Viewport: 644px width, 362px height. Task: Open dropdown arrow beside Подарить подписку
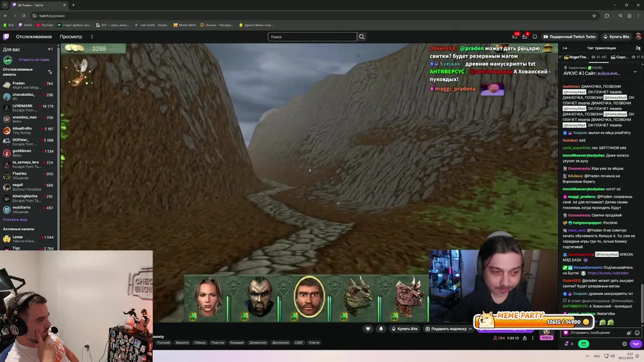coord(470,329)
